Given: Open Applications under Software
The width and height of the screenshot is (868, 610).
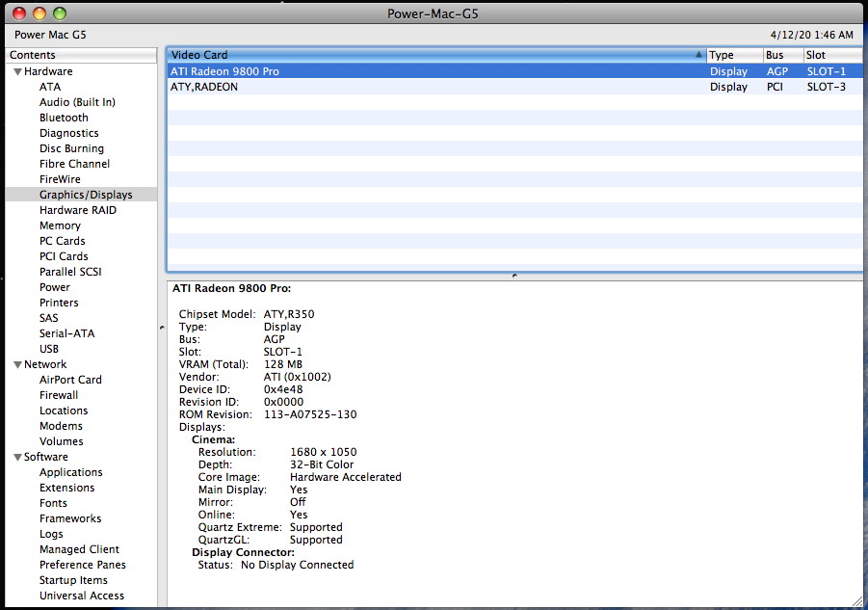Looking at the screenshot, I should [x=71, y=472].
